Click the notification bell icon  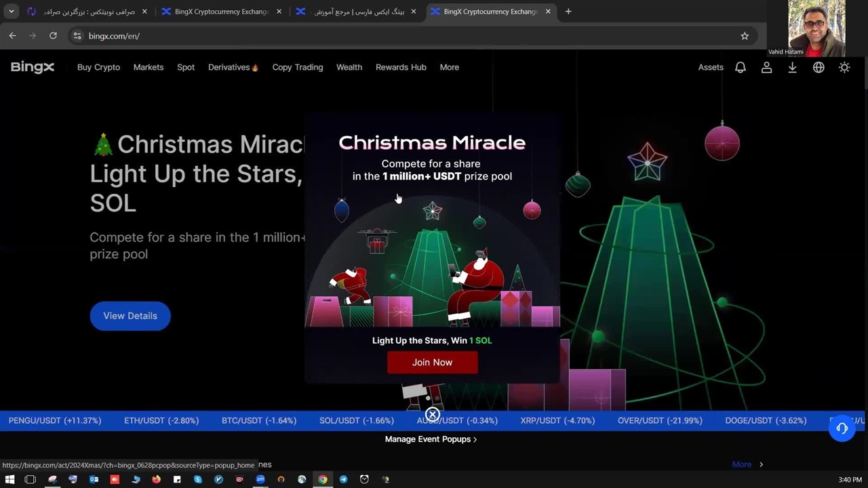[x=741, y=67]
